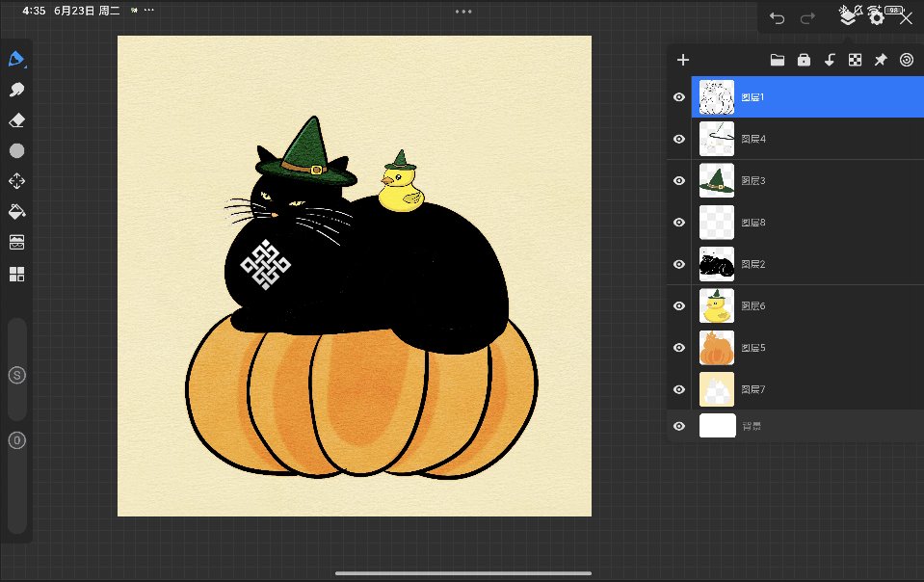Click the 背景 layer label

[752, 426]
